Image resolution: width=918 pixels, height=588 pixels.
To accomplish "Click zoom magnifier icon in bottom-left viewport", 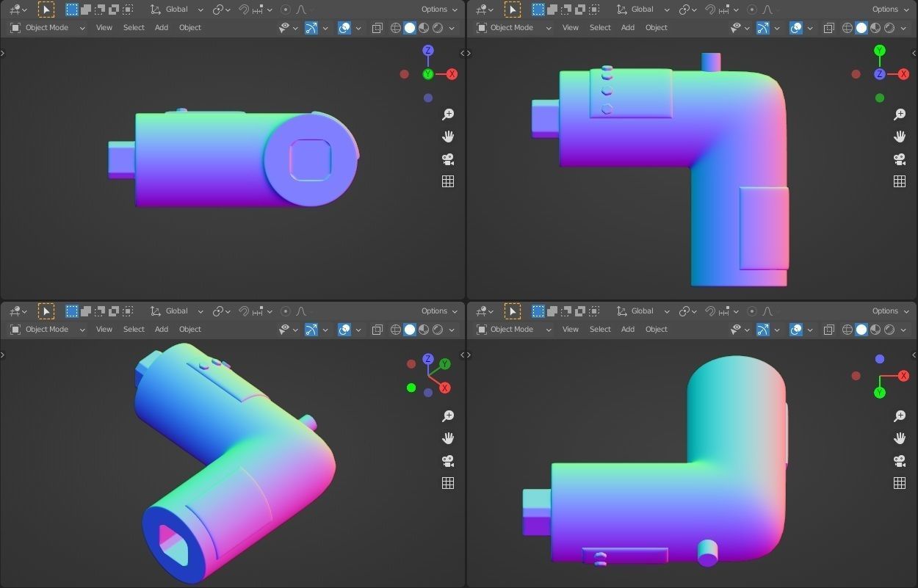I will [448, 416].
